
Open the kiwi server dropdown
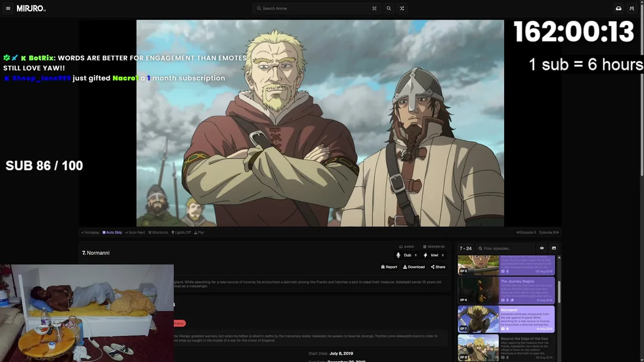click(434, 255)
